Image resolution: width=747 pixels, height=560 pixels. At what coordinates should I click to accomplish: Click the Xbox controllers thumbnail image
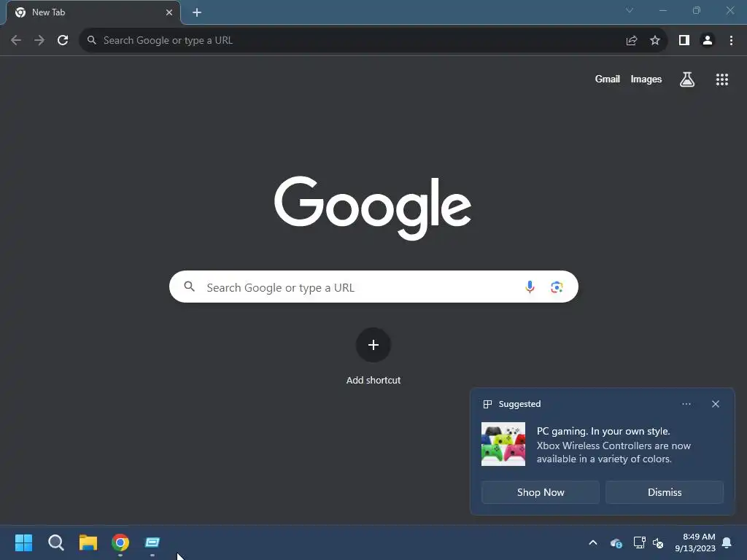coord(503,444)
